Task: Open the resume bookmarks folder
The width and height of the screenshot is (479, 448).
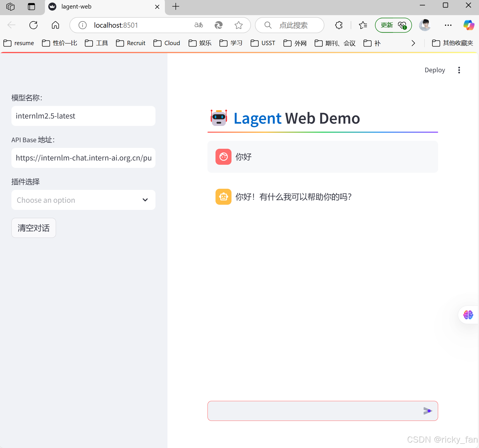Action: pos(19,43)
